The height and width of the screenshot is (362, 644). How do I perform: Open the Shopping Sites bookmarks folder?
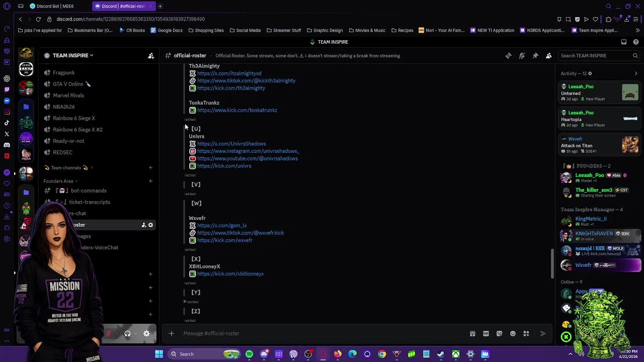206,30
